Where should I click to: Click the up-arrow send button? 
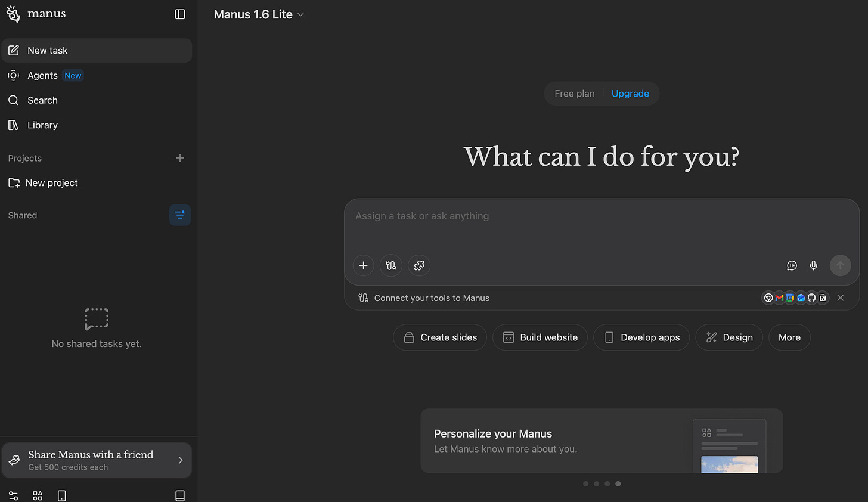(x=841, y=265)
